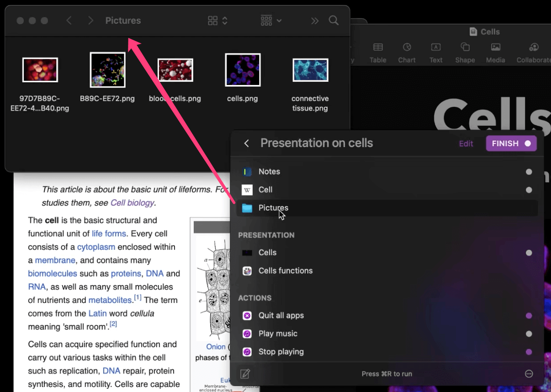
Task: Follow the life forms link
Action: pos(109,233)
